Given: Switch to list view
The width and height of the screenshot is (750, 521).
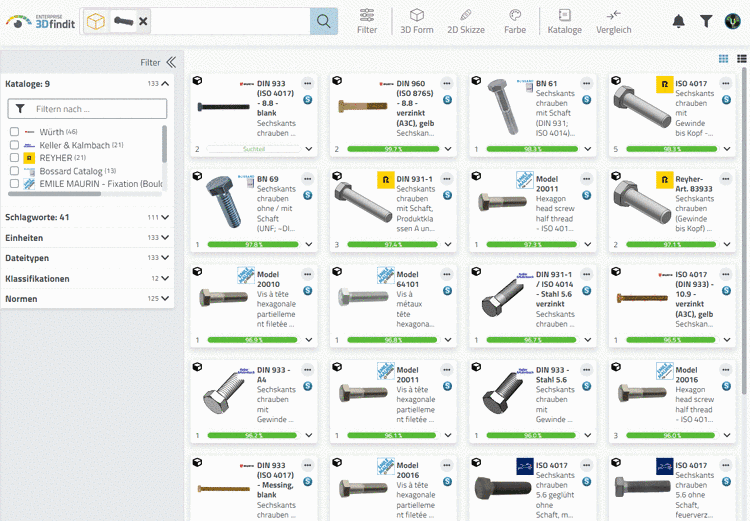Looking at the screenshot, I should pos(742,58).
